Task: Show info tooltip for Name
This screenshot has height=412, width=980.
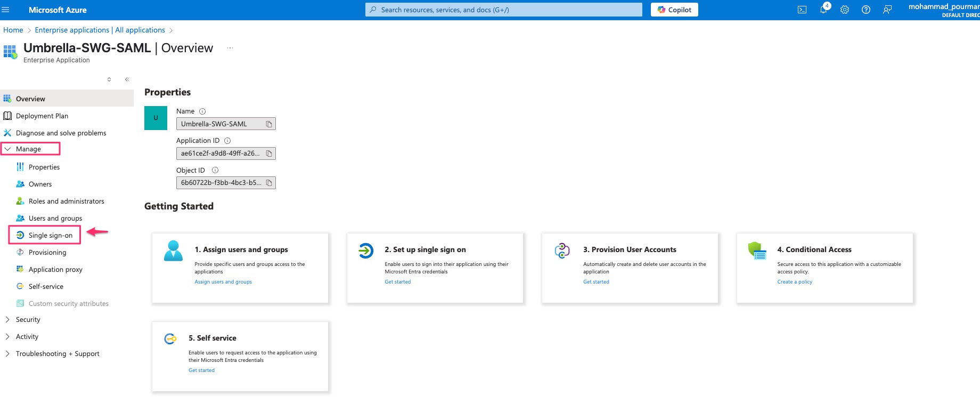Action: click(202, 111)
